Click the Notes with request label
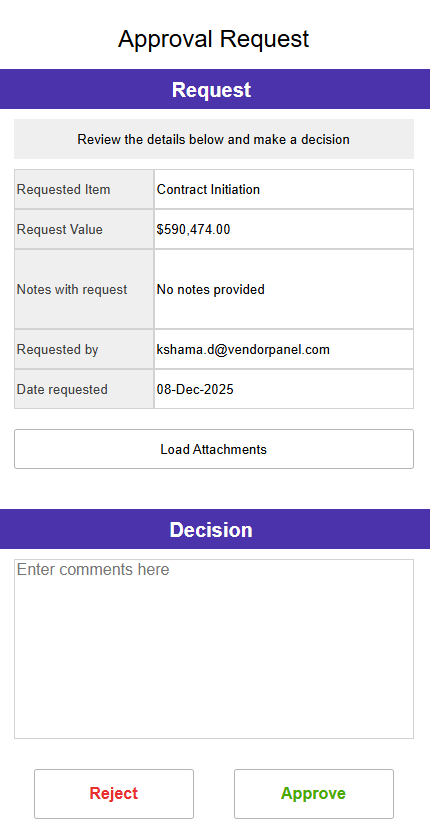Viewport: 430px width, 829px height. tap(72, 289)
